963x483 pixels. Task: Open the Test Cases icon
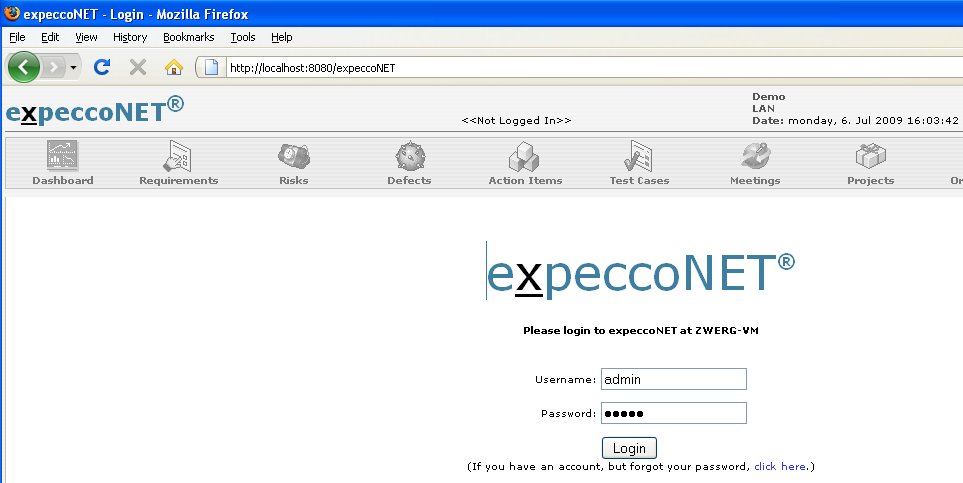click(x=639, y=156)
